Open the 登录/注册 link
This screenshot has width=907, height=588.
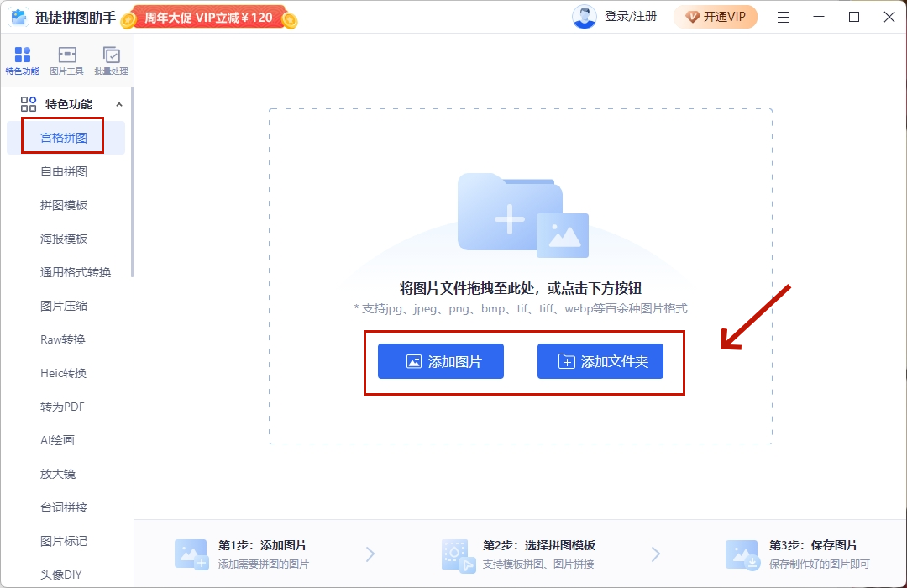click(x=631, y=17)
